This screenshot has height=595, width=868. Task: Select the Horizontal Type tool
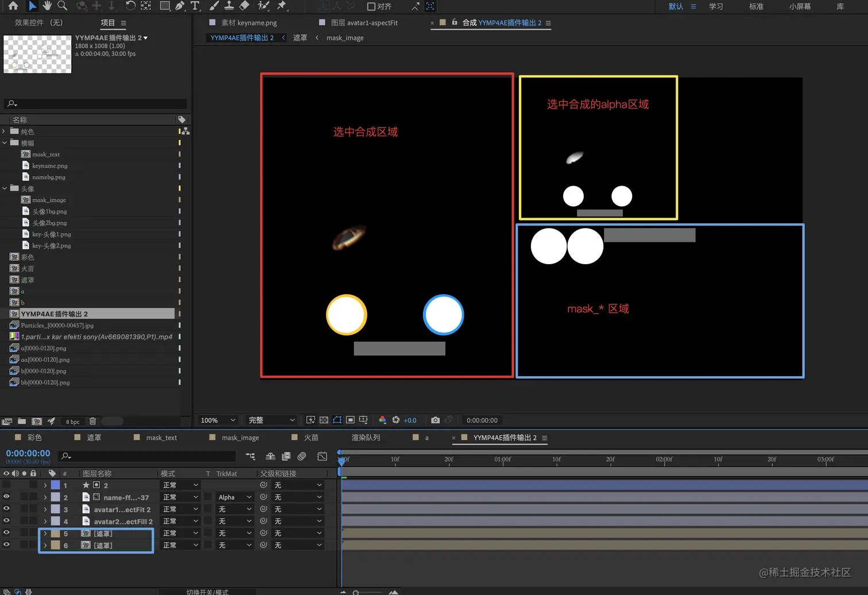tap(195, 6)
